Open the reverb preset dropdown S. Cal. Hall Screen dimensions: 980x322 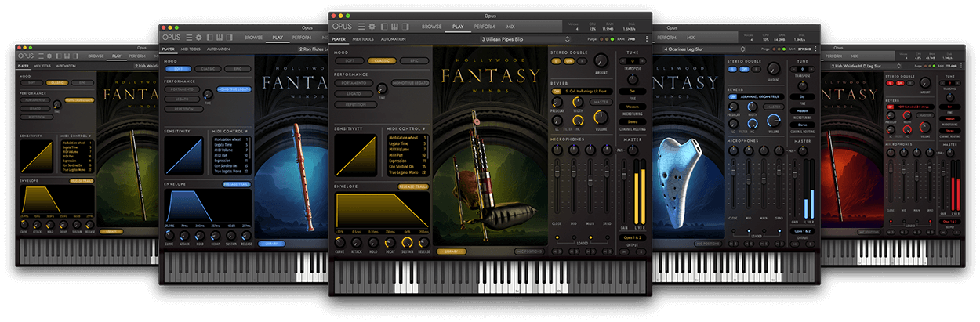[586, 91]
